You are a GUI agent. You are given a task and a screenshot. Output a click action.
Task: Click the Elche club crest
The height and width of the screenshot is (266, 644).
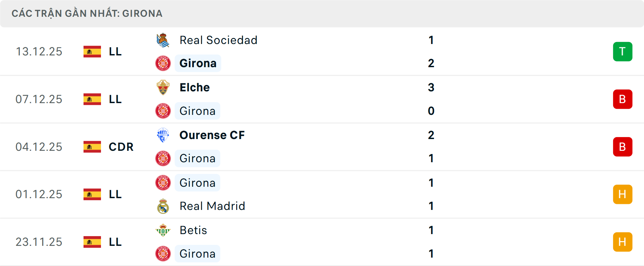pos(163,88)
